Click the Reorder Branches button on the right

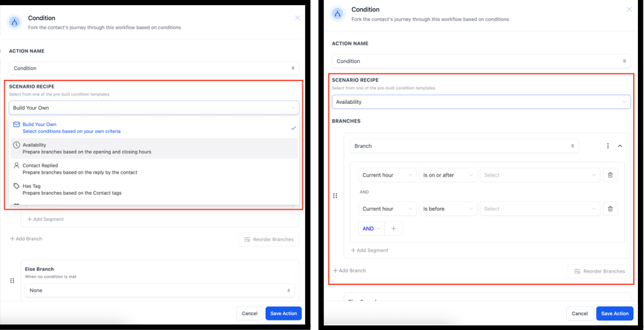point(599,271)
